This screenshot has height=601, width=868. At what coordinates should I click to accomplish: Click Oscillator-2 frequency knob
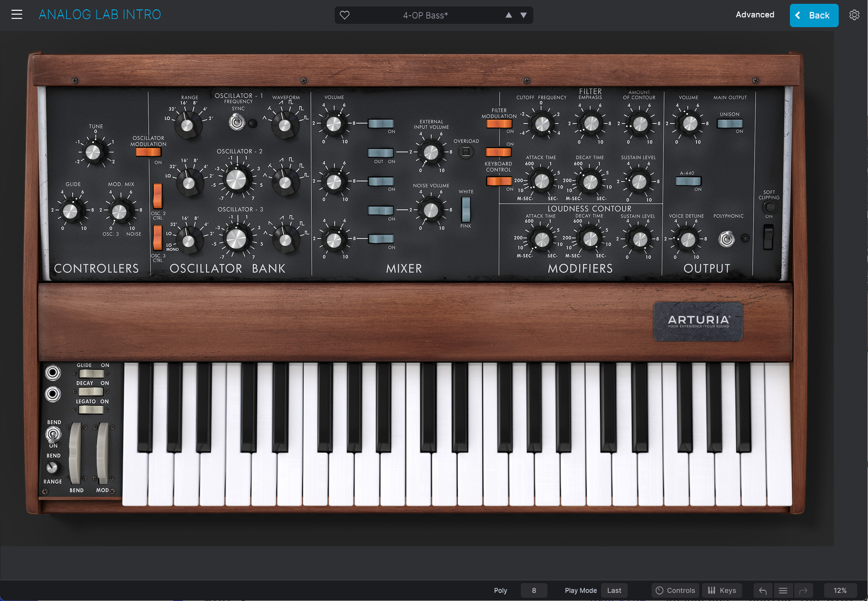[236, 180]
